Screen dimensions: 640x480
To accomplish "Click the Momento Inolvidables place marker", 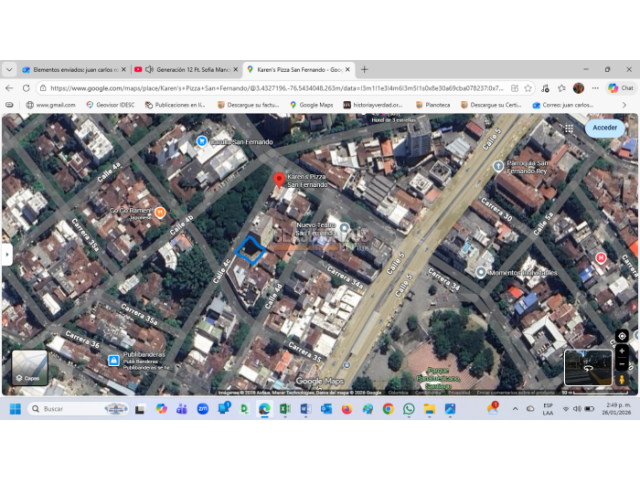I will tap(481, 272).
